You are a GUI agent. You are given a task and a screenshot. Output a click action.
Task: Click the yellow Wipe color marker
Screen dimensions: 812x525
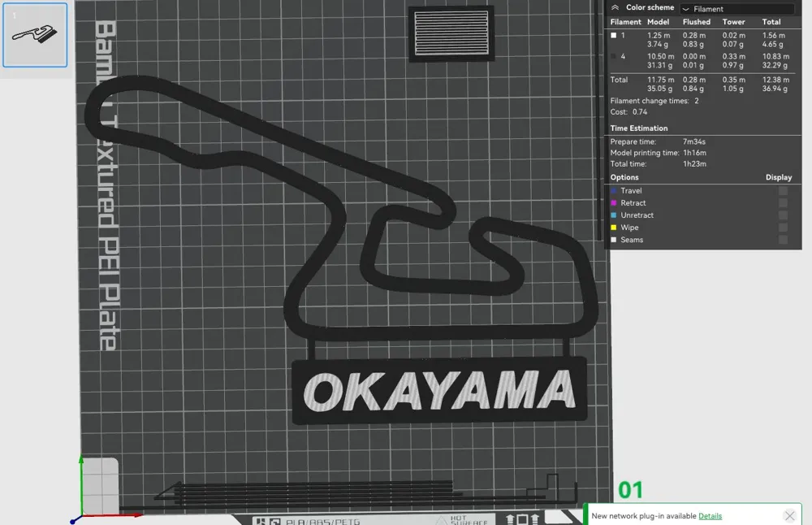[x=614, y=228]
